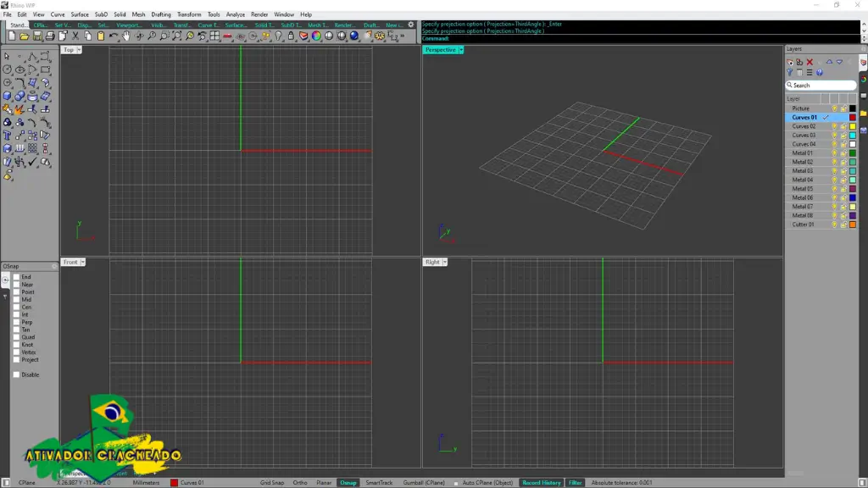Open the Analyze menu

(x=236, y=14)
